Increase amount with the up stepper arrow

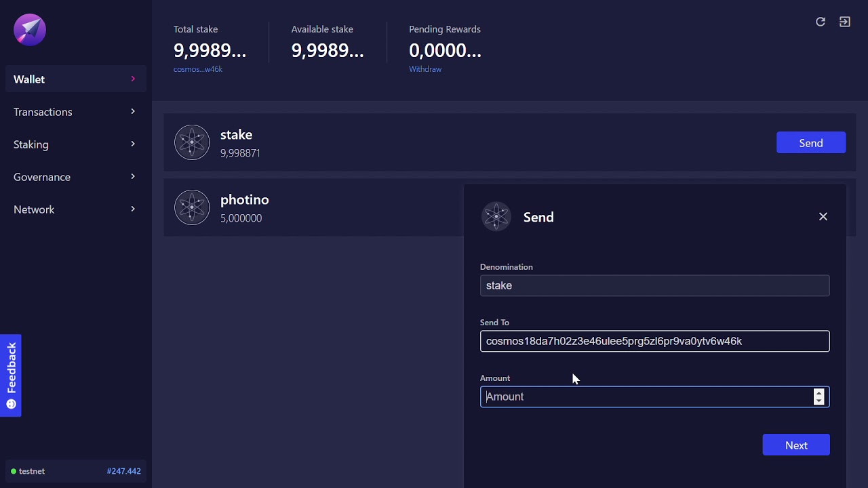tap(818, 392)
